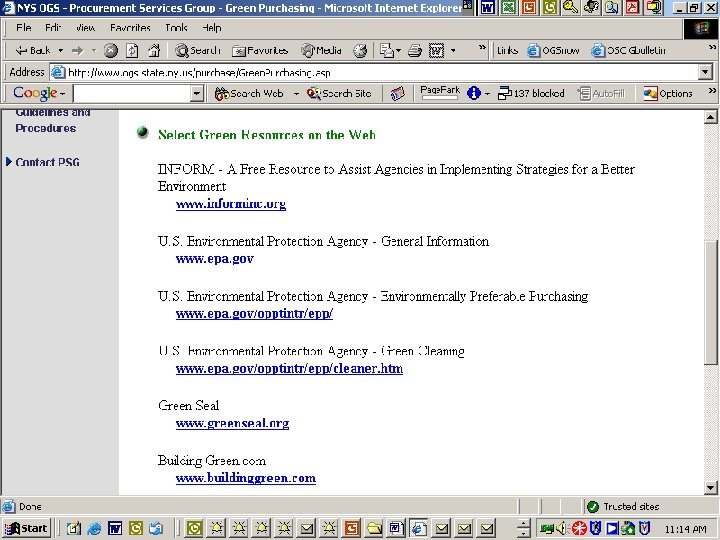This screenshot has width=720, height=540.
Task: Stop page loading with Stop icon
Action: 110,50
